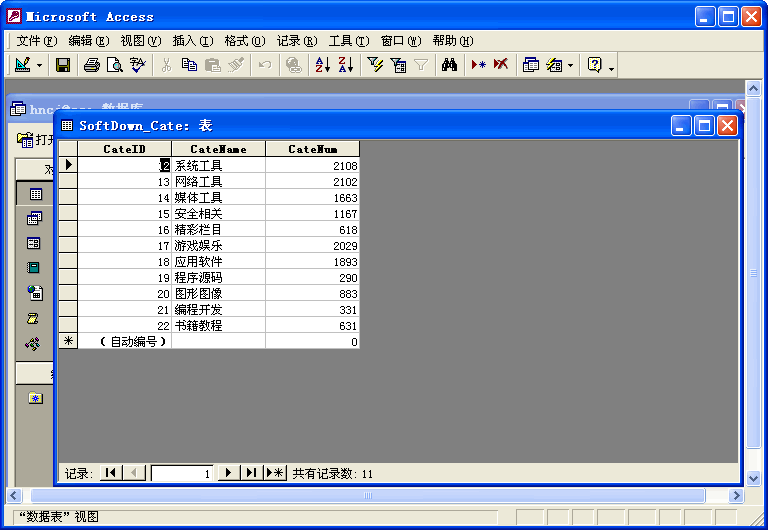The width and height of the screenshot is (768, 530).
Task: Click the Copy icon in toolbar
Action: pos(189,65)
